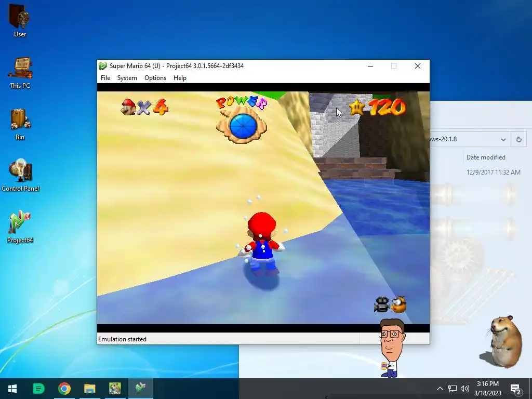Minimize the Project64 window
Image resolution: width=532 pixels, height=399 pixels.
click(x=370, y=66)
